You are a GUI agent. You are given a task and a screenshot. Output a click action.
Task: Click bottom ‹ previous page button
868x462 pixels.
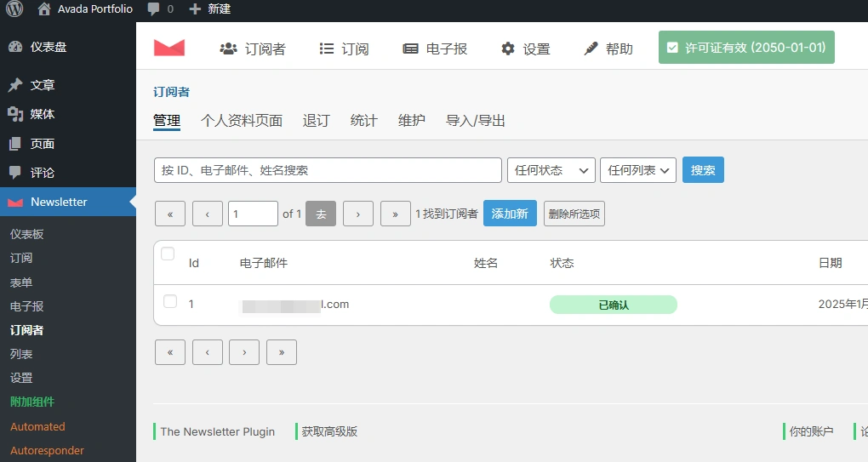(x=208, y=352)
